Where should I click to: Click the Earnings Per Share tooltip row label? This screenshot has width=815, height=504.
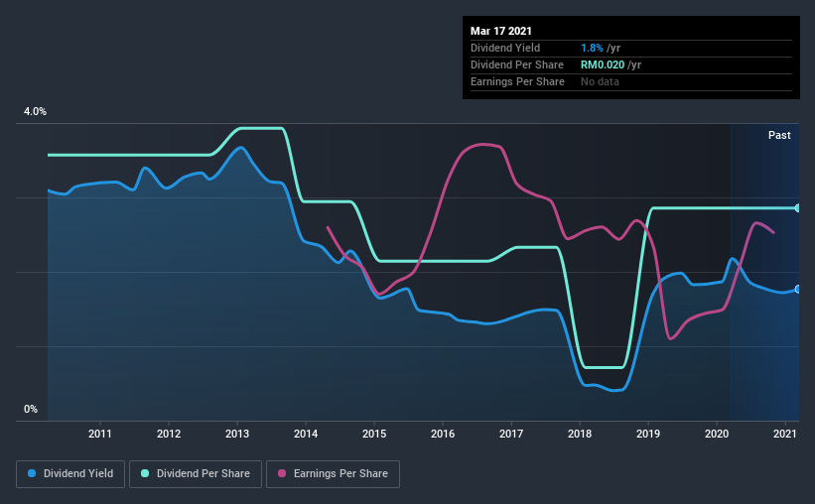[517, 81]
